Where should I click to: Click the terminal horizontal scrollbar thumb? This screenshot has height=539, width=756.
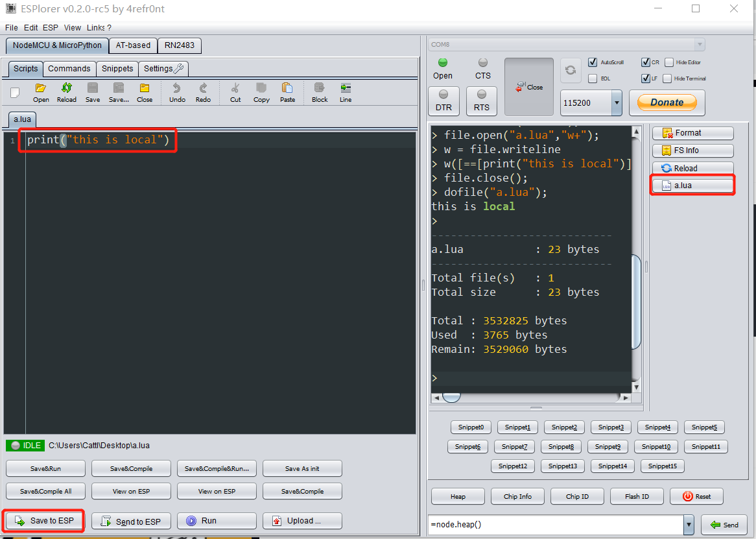pyautogui.click(x=452, y=397)
